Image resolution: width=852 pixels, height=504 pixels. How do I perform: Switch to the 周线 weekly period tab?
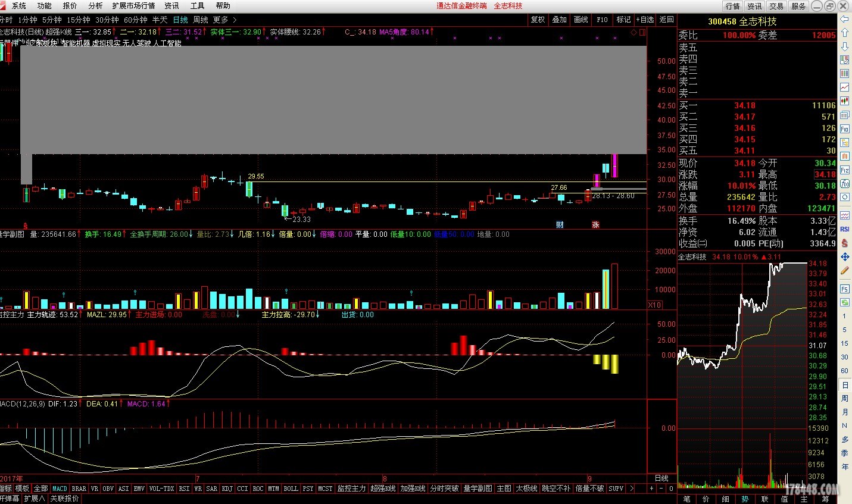[201, 20]
